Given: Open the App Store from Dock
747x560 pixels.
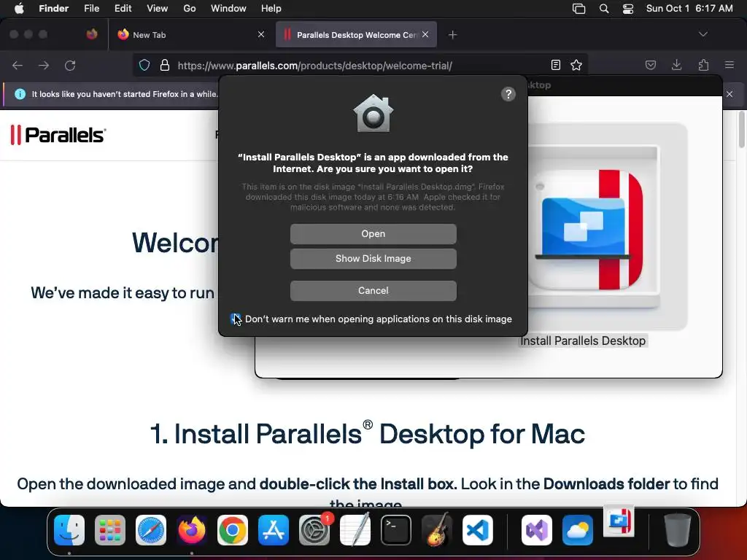Looking at the screenshot, I should coord(274,530).
